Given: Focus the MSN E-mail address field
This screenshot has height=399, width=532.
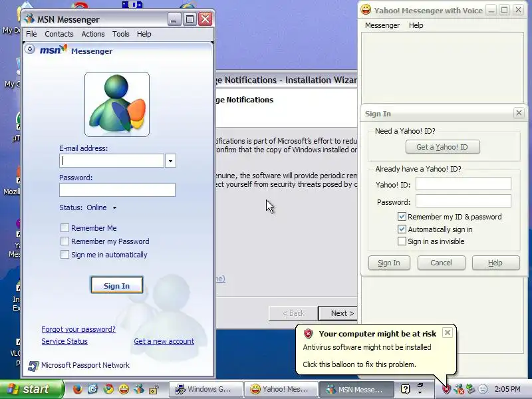Looking at the screenshot, I should [112, 160].
